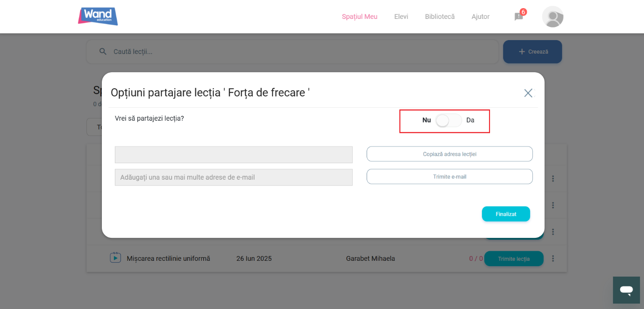Click the e-mail addresses input field
644x309 pixels.
233,177
